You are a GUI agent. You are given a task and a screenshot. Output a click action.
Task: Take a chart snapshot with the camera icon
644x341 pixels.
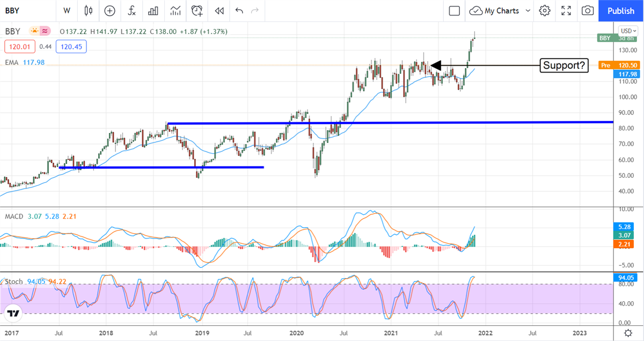point(588,10)
